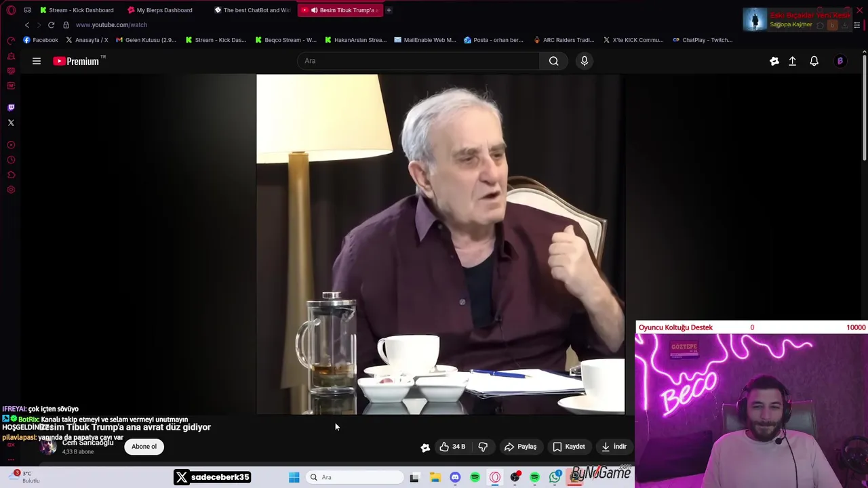Image resolution: width=868 pixels, height=488 pixels.
Task: Open the Windows Start menu
Action: tap(294, 477)
